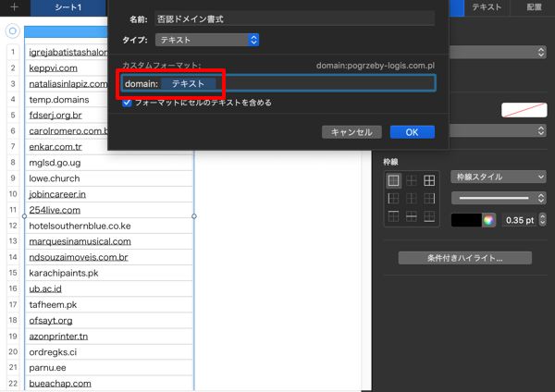This screenshot has height=392, width=555.
Task: Switch to the テキスト inspector tab
Action: (x=487, y=7)
